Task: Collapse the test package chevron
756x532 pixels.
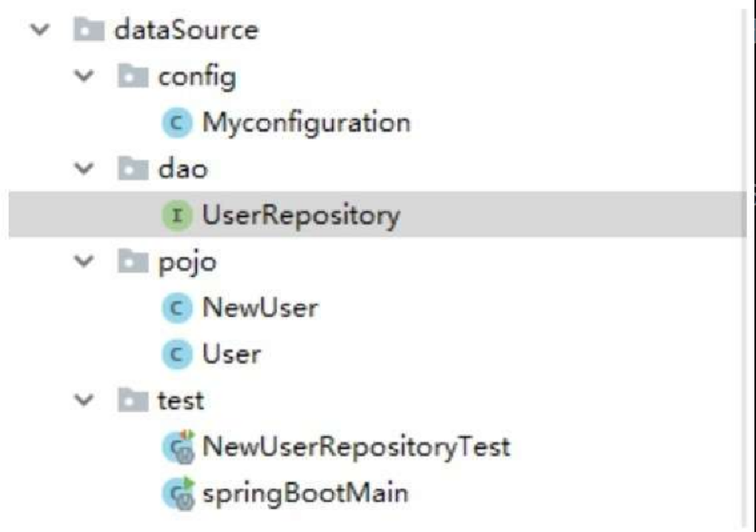Action: (84, 400)
